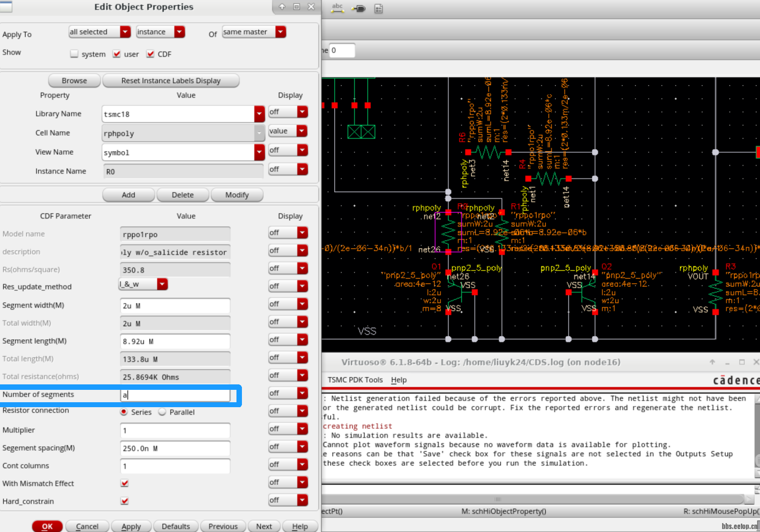Click the Segement spacing input field
Image resolution: width=760 pixels, height=532 pixels.
click(x=175, y=448)
